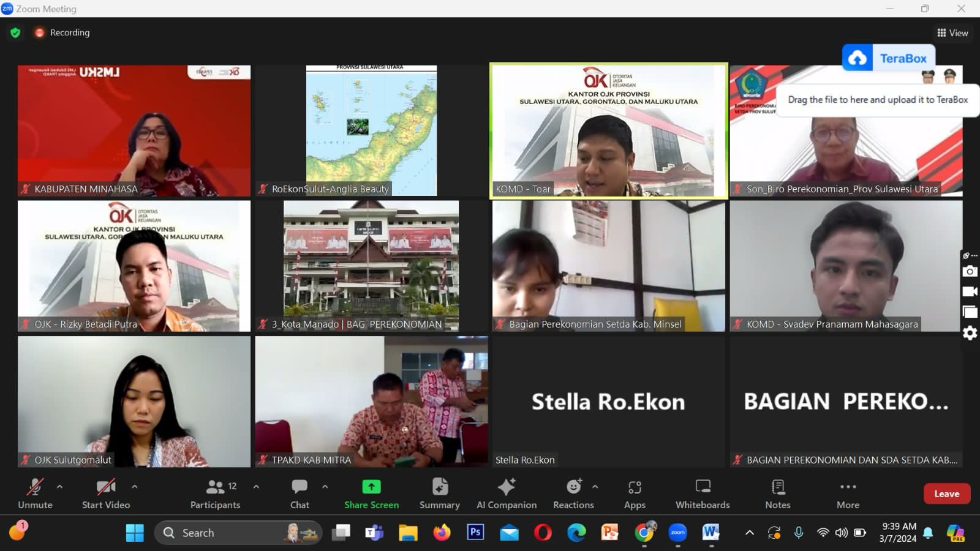
Task: Open the View layout menu
Action: (952, 33)
